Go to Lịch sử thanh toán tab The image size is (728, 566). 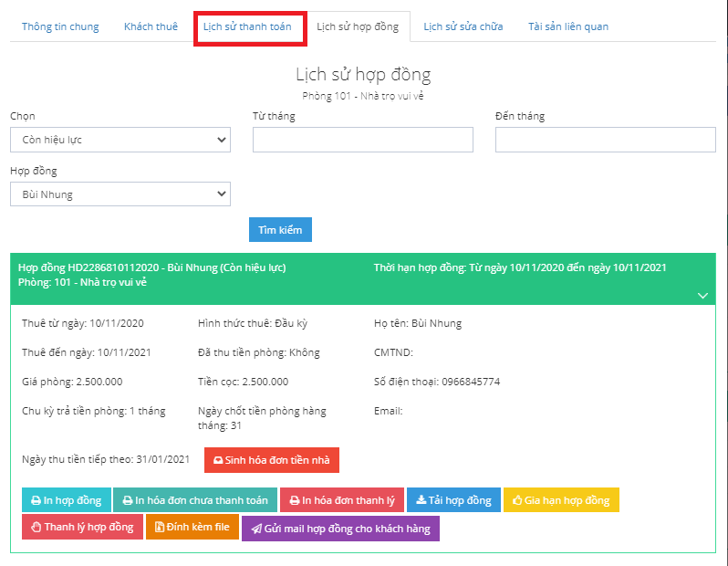247,26
